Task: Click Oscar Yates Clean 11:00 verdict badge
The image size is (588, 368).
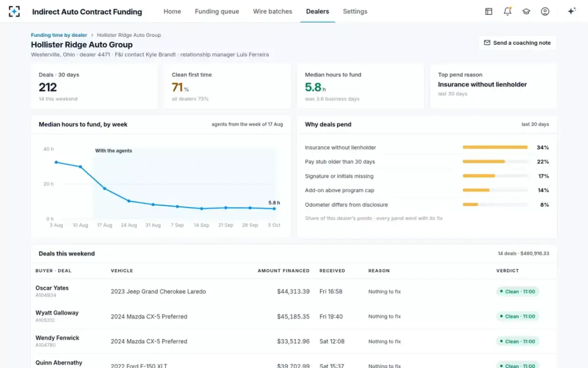Action: click(x=517, y=291)
